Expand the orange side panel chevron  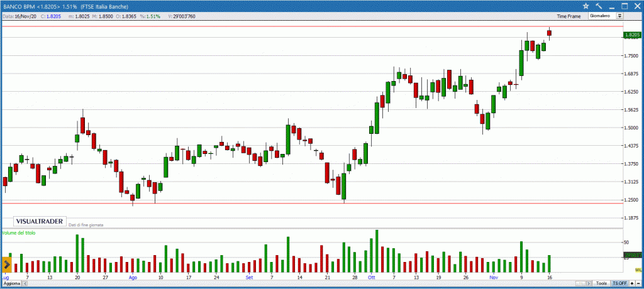tap(6, 265)
